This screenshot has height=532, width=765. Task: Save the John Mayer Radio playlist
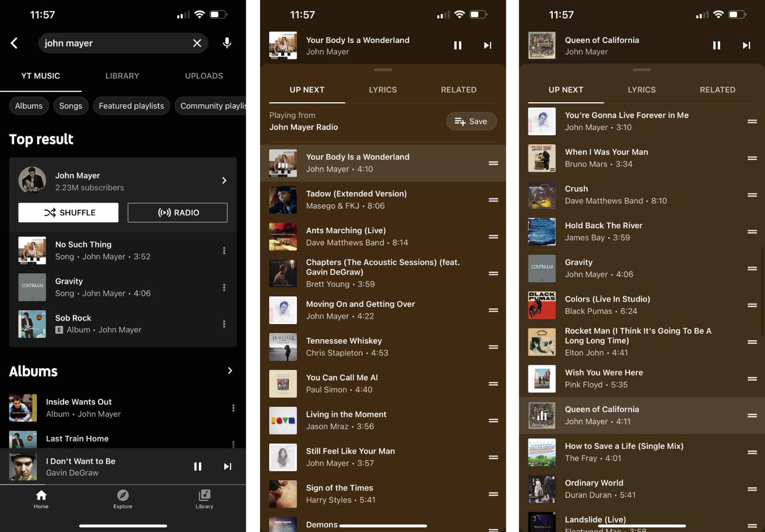pyautogui.click(x=471, y=121)
